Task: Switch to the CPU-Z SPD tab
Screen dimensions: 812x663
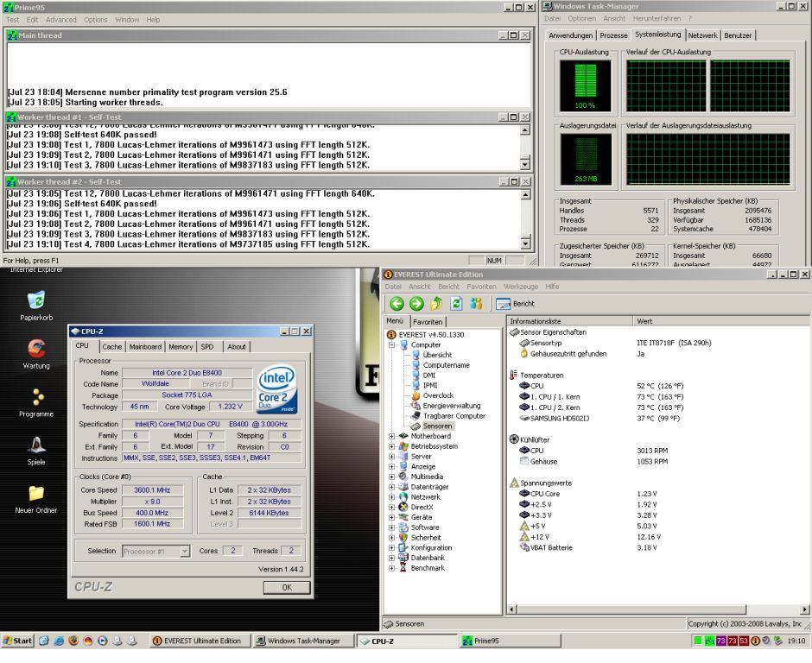Action: coord(207,347)
